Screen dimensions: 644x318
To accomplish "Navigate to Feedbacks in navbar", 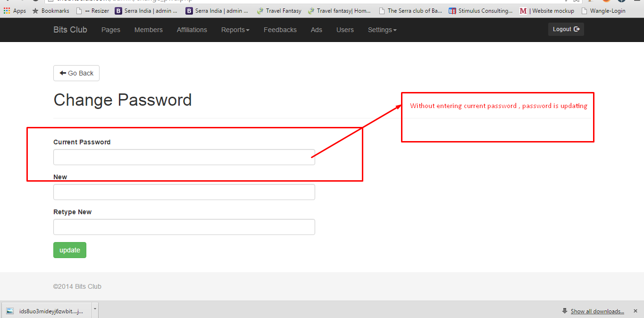I will [280, 30].
